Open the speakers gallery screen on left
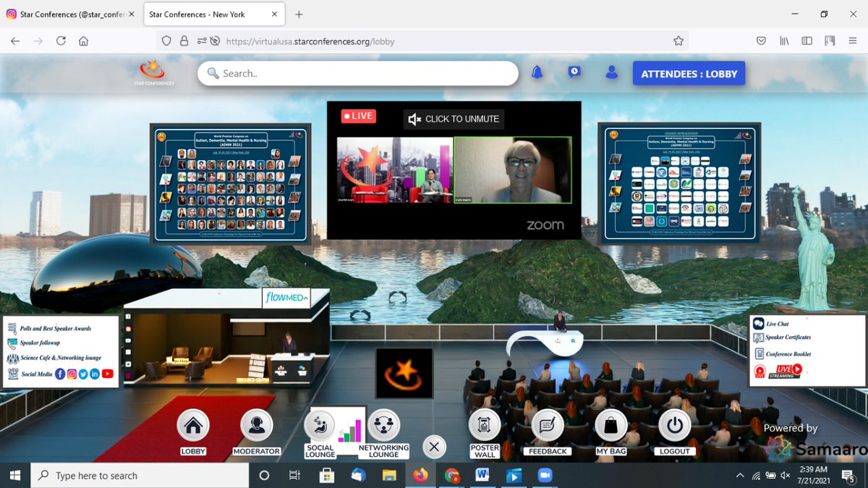868x488 pixels. (231, 183)
